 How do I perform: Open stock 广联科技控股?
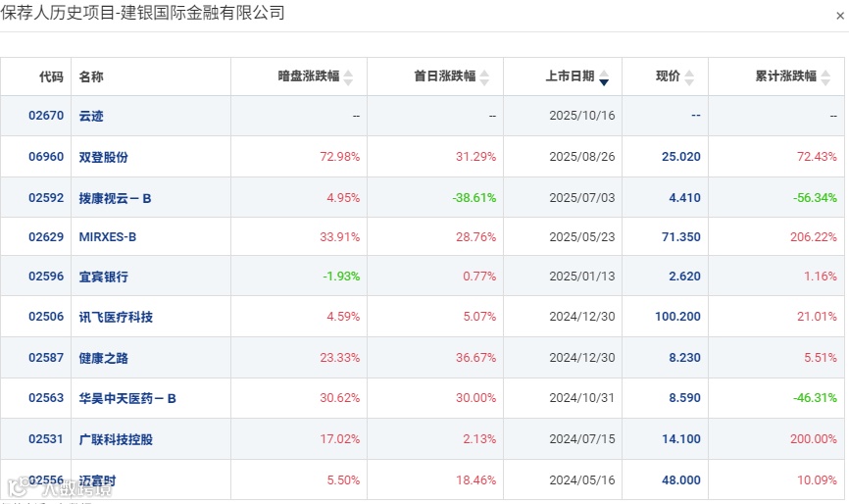coord(116,439)
